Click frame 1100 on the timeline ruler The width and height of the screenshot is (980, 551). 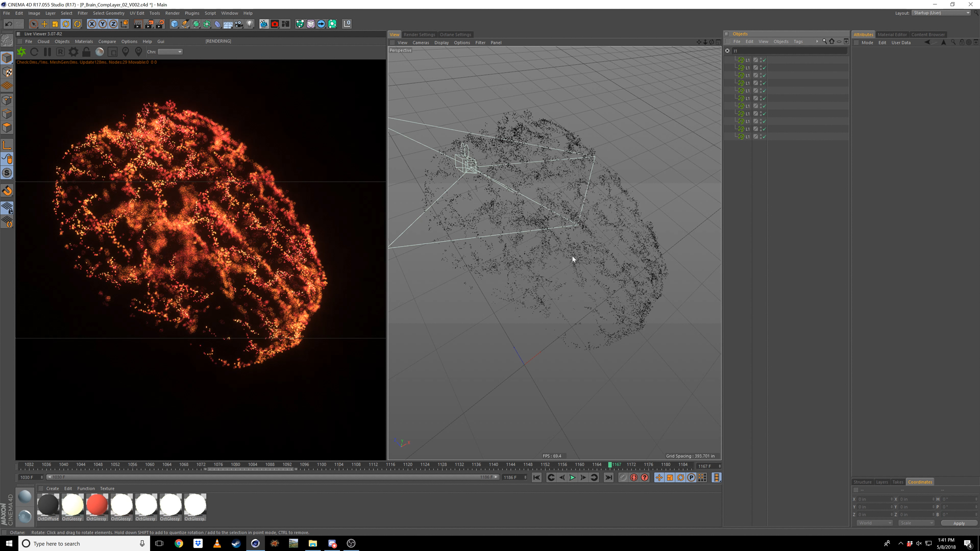tap(322, 465)
